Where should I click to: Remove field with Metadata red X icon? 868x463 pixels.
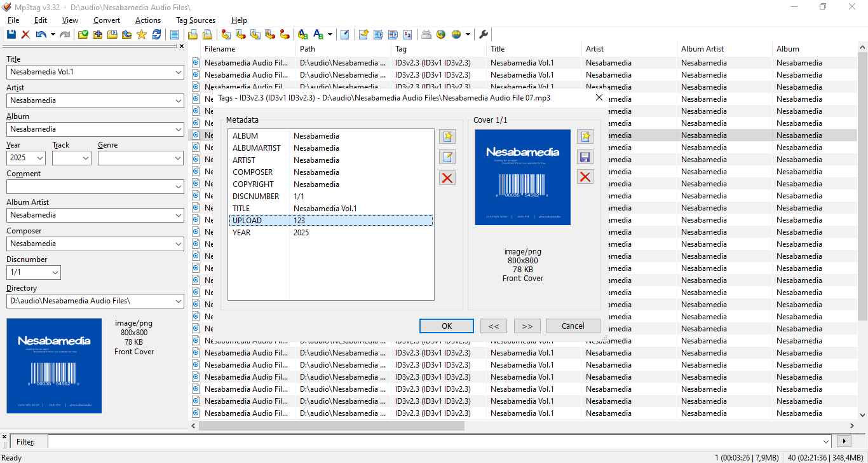[x=447, y=178]
